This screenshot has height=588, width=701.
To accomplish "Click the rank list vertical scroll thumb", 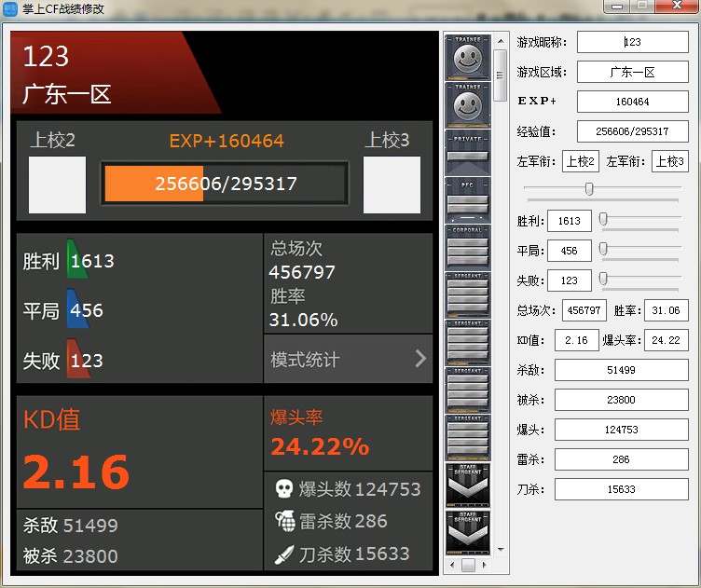I will click(x=501, y=75).
